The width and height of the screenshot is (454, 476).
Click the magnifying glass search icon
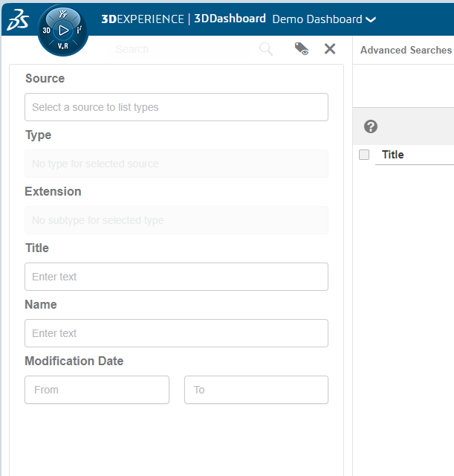pos(265,49)
